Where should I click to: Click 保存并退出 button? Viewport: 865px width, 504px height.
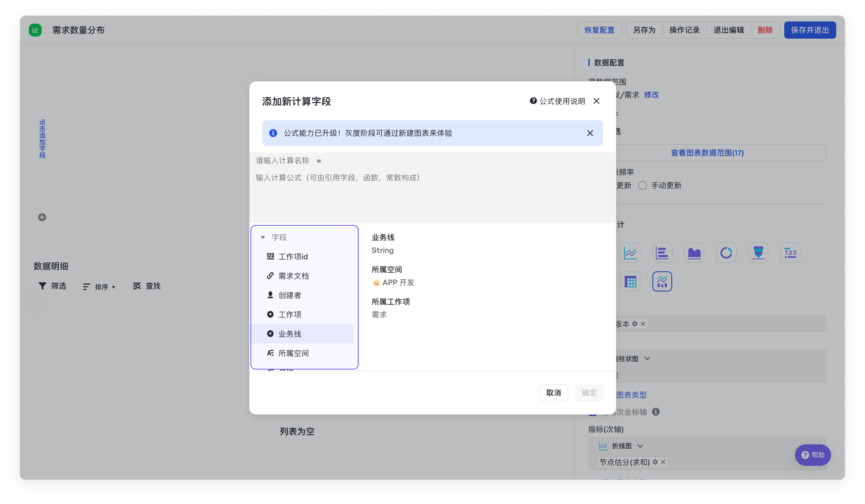(810, 30)
